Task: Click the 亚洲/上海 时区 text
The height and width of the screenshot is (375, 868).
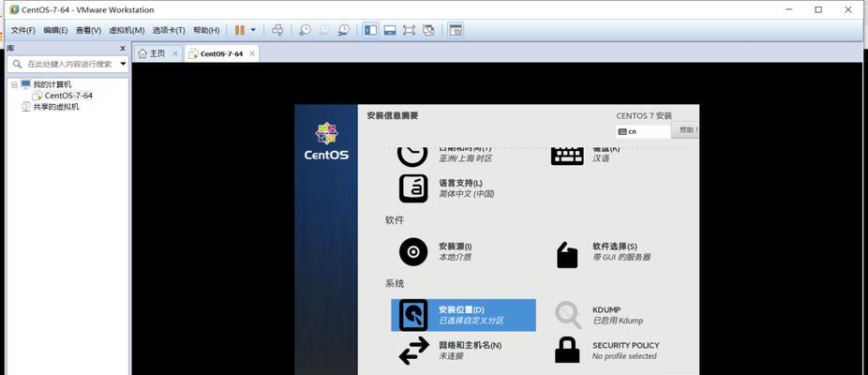Action: [x=466, y=158]
